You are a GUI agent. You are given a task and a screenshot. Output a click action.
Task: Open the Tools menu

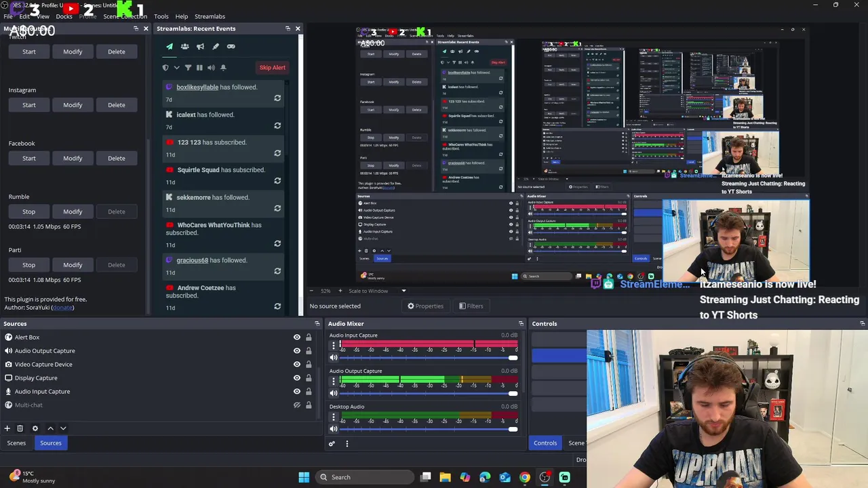161,16
